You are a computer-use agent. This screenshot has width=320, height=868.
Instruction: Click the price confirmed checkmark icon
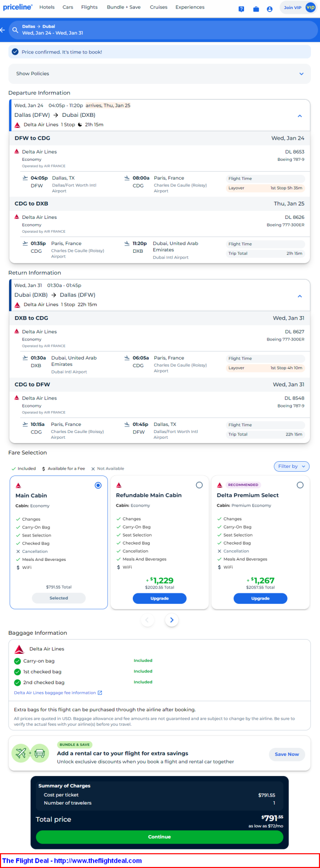(15, 52)
